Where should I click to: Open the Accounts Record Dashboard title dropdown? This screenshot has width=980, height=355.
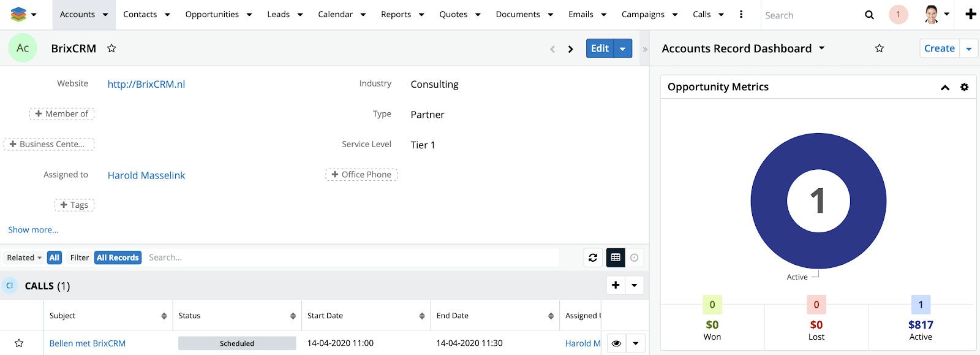(x=822, y=48)
